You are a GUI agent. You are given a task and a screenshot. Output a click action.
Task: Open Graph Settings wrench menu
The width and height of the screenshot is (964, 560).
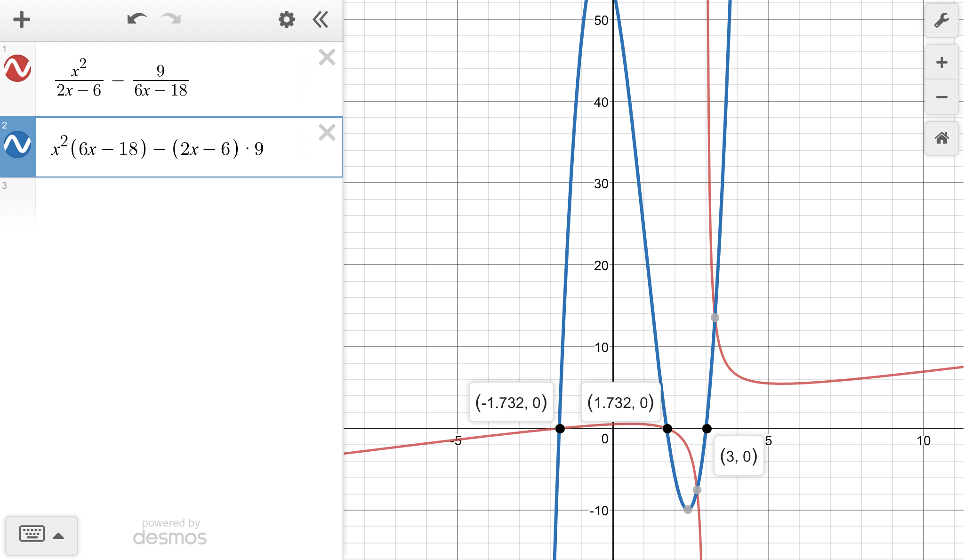click(941, 21)
